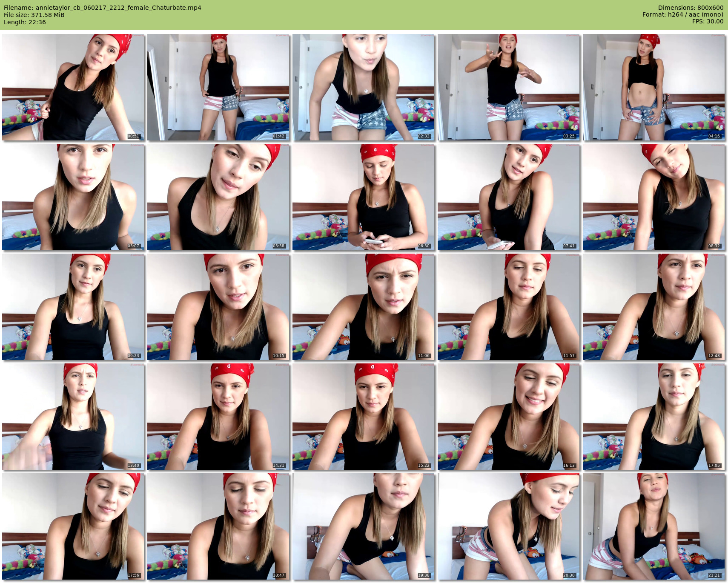Select the thumbnail stamped 09:23
This screenshot has width=728, height=583.
pos(73,307)
